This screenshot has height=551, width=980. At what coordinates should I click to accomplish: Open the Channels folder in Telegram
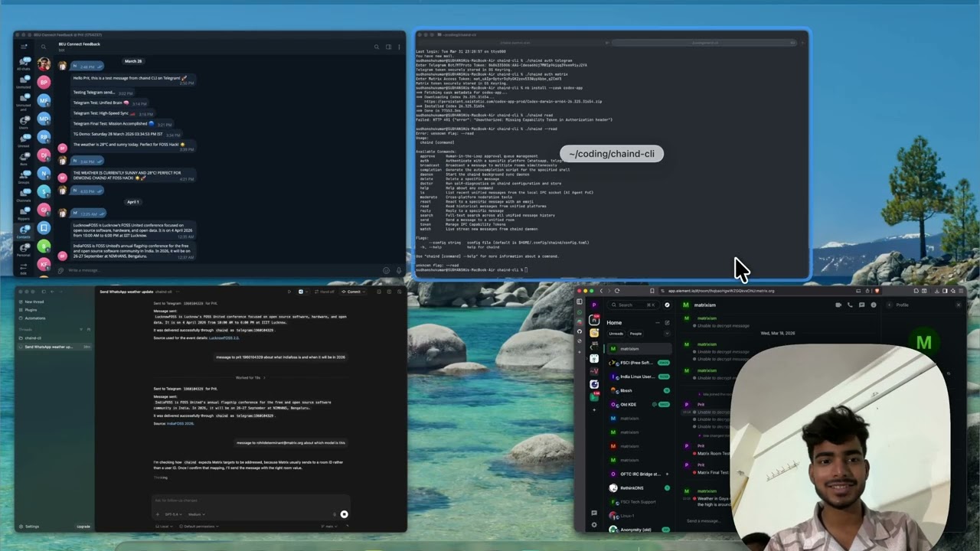[24, 196]
